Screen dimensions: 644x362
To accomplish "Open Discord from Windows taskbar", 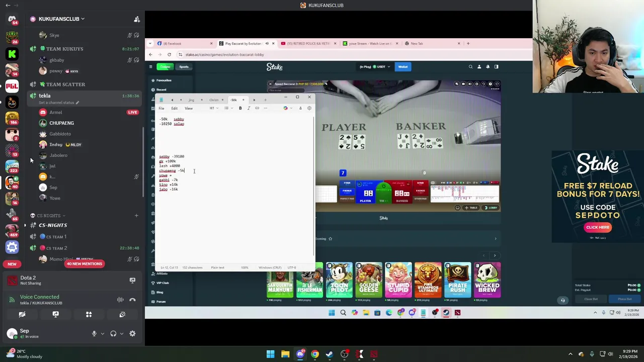I will pyautogui.click(x=300, y=354).
